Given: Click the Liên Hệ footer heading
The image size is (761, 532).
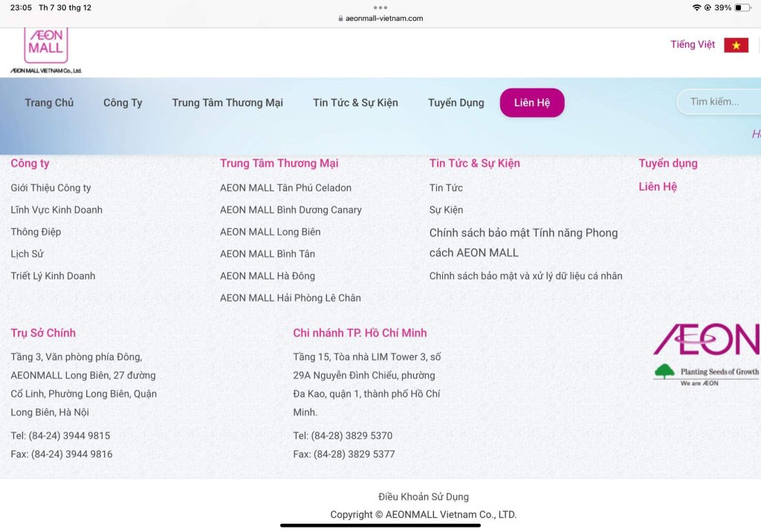Looking at the screenshot, I should (x=658, y=187).
